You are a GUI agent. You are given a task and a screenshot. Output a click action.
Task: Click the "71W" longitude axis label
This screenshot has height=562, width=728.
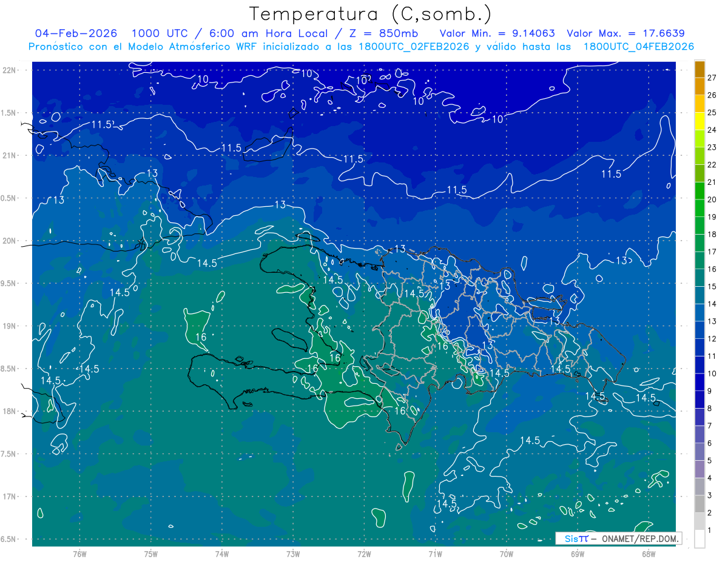[x=435, y=554]
